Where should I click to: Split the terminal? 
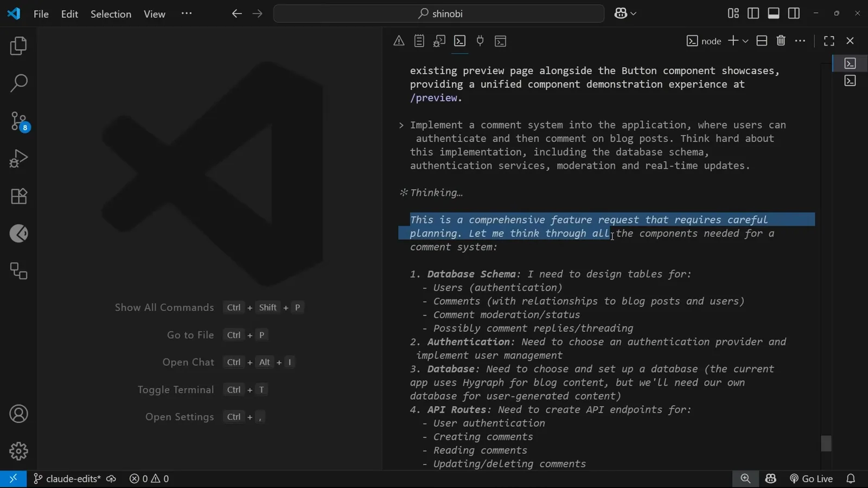762,41
